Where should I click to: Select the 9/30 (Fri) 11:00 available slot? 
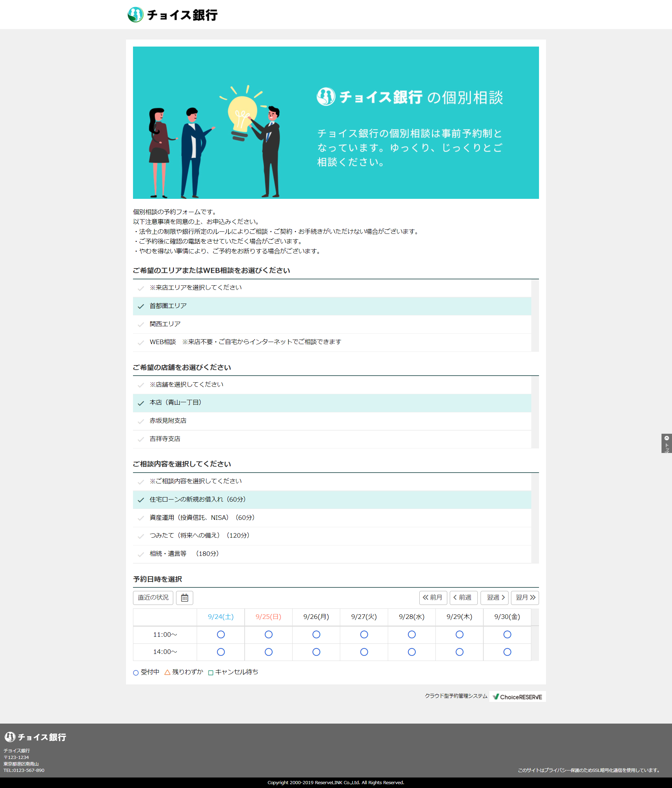(x=507, y=634)
